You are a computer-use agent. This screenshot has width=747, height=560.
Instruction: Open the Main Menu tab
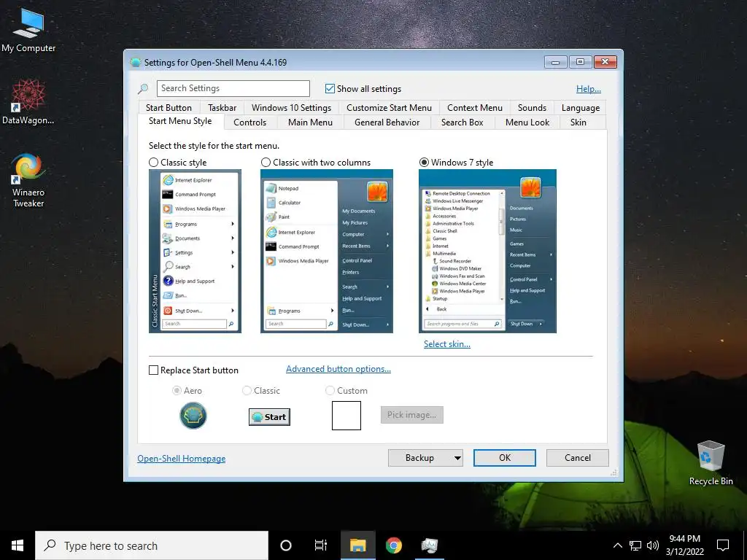(310, 122)
